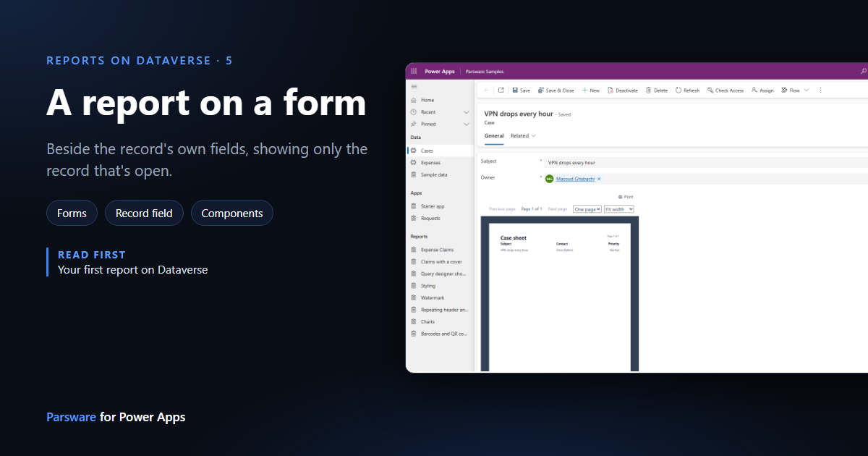Screen dimensions: 868x456
Task: Open the Flow dropdown chevron
Action: pyautogui.click(x=807, y=90)
